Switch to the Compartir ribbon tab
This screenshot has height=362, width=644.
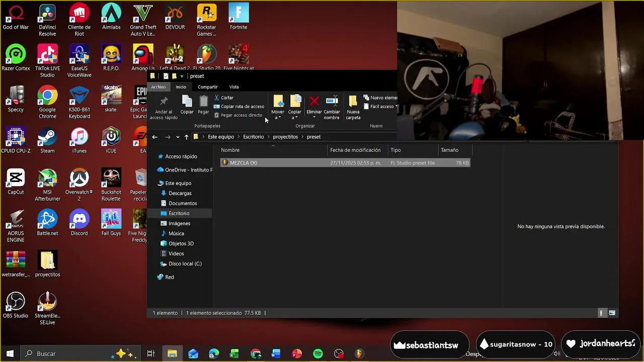click(208, 87)
